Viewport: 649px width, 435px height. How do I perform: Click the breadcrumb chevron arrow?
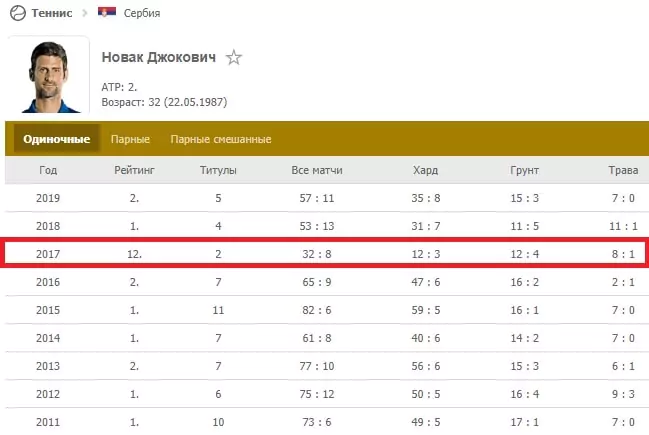85,13
